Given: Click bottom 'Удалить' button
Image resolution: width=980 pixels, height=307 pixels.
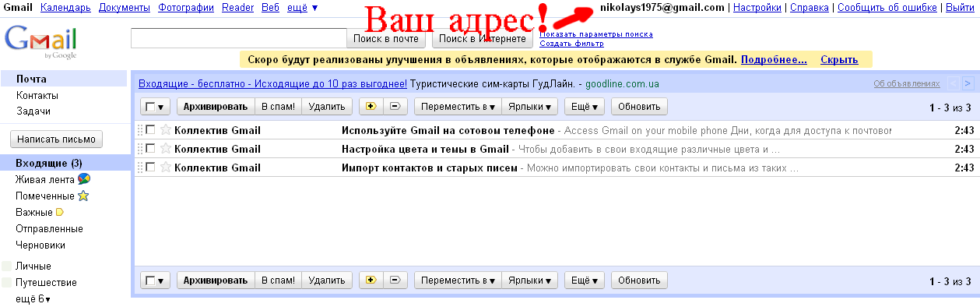Looking at the screenshot, I should pyautogui.click(x=327, y=281).
